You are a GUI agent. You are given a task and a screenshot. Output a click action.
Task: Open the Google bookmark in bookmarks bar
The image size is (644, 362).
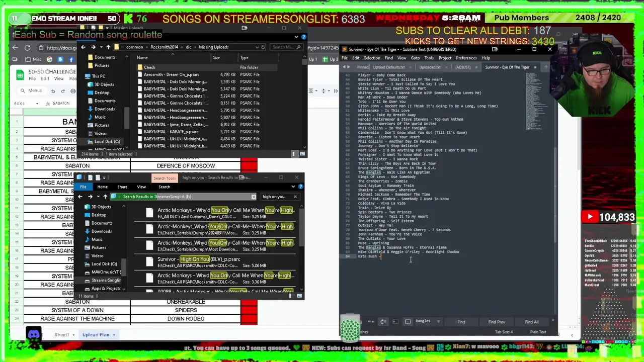click(x=49, y=59)
